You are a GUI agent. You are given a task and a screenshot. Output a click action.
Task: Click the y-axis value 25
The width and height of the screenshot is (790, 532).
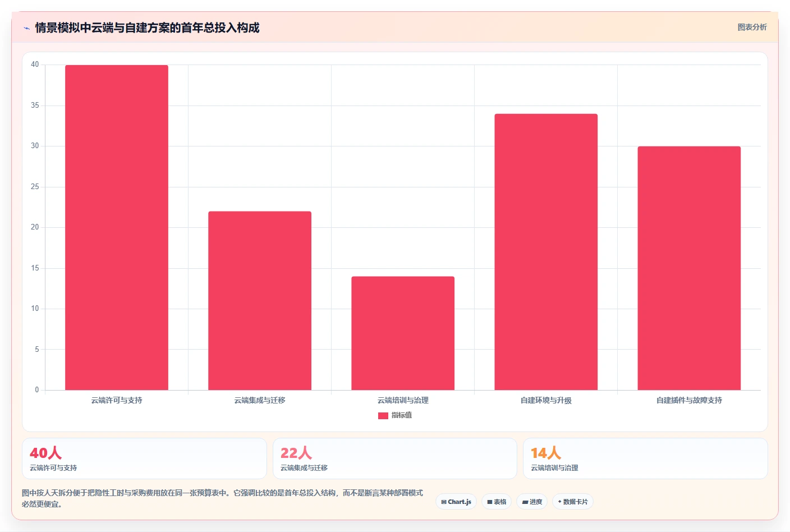[x=35, y=187]
